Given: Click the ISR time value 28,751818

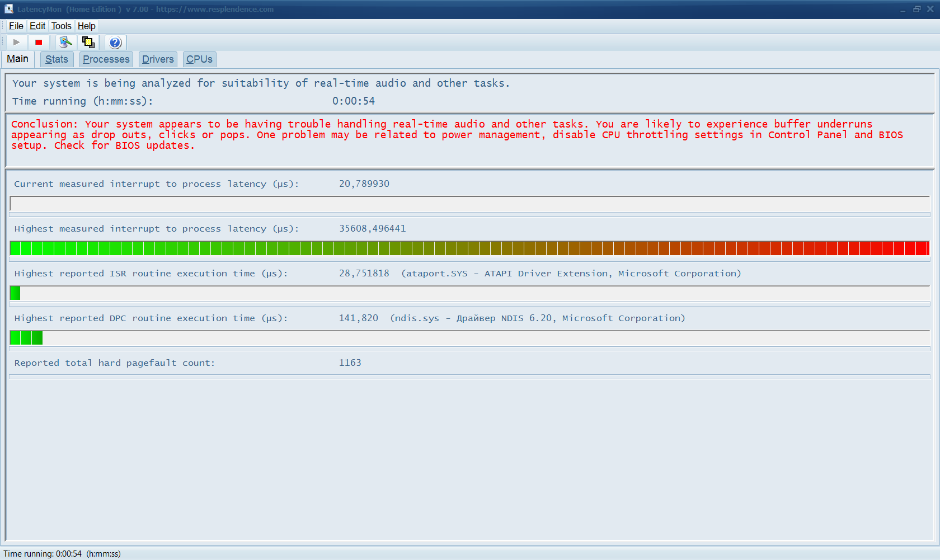Looking at the screenshot, I should tap(364, 273).
